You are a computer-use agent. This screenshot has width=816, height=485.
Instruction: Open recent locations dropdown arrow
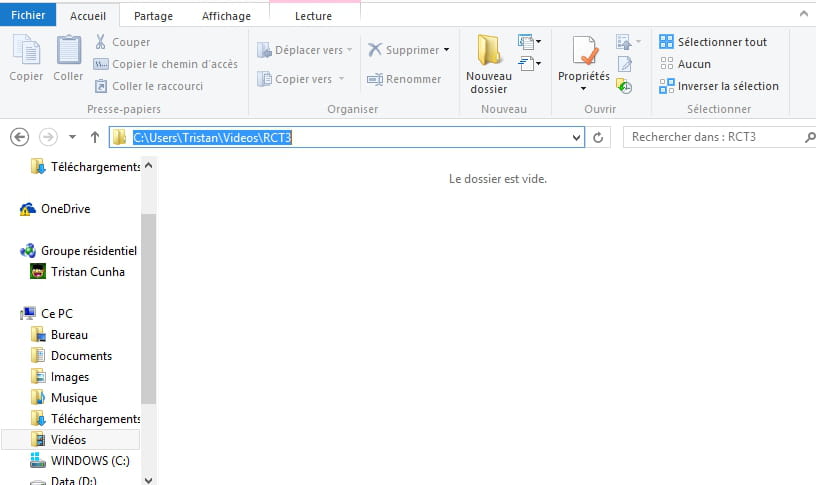72,137
